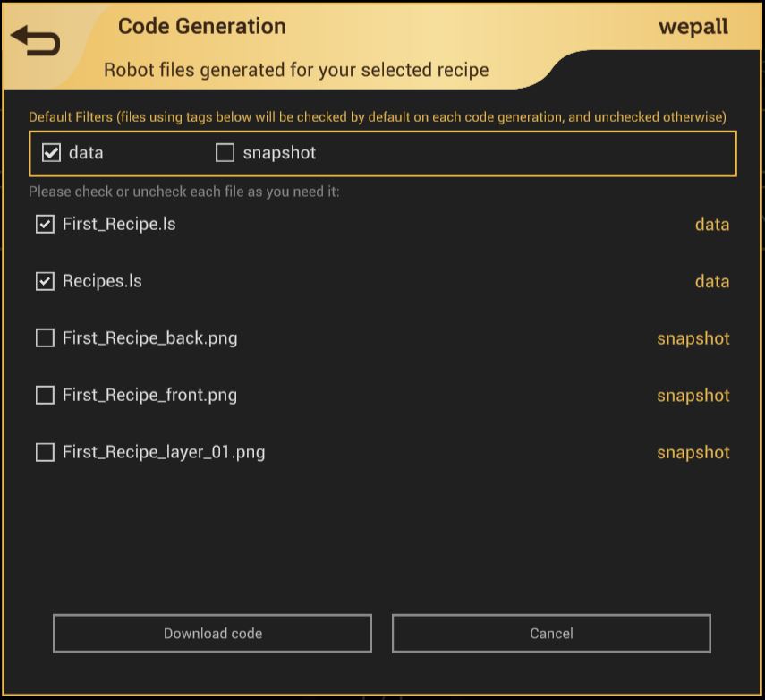Click the data tag beside Recipes.ls

tap(711, 282)
